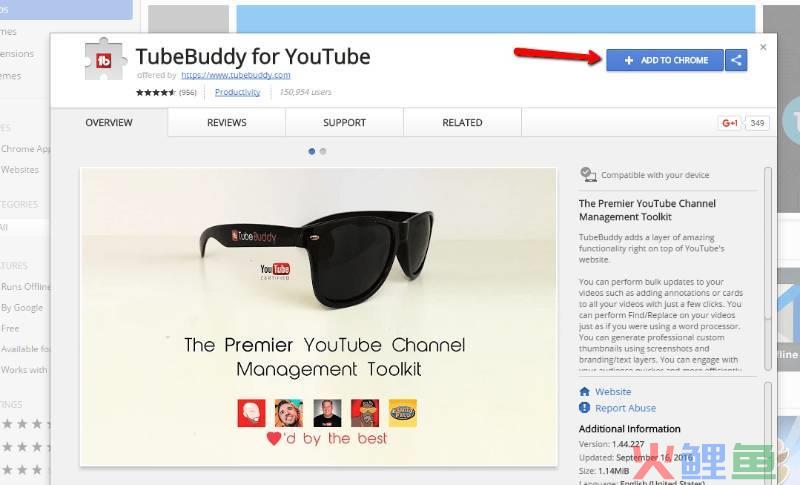Click the Google +1 icon
800x485 pixels.
(x=730, y=123)
